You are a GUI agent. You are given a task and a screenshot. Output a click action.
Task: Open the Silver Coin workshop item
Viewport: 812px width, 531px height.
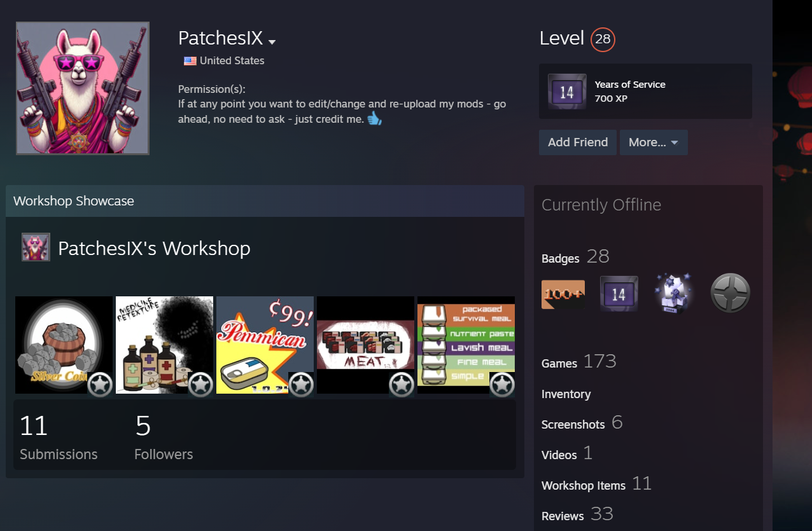64,345
